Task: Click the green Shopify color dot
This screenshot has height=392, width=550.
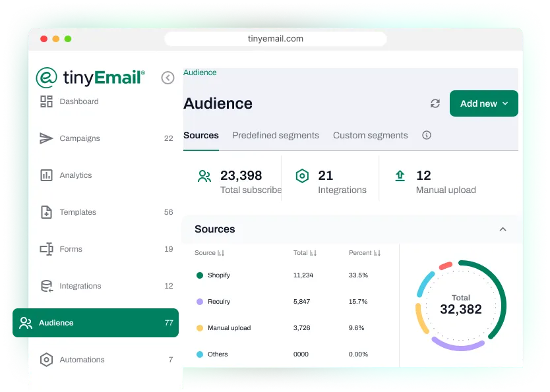Action: coord(200,275)
